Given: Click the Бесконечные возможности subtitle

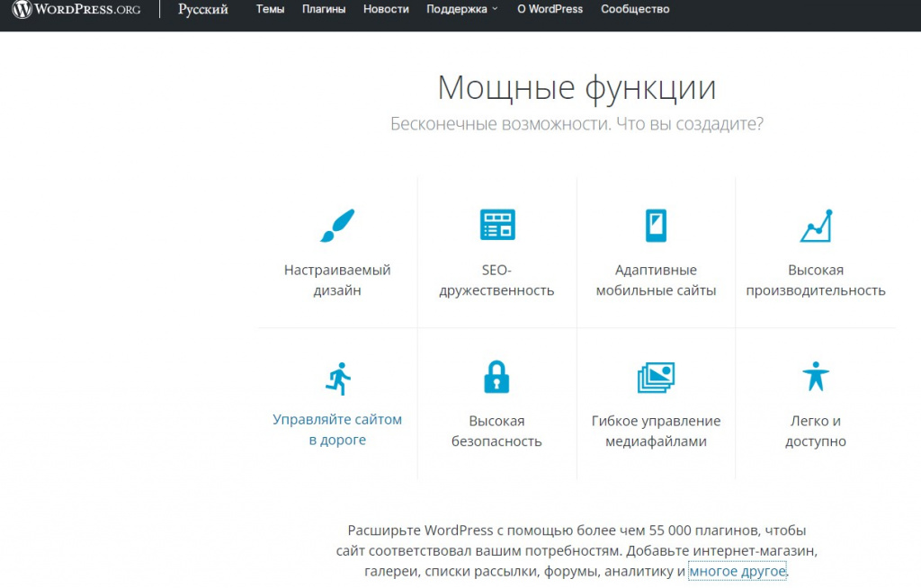Looking at the screenshot, I should (x=577, y=124).
